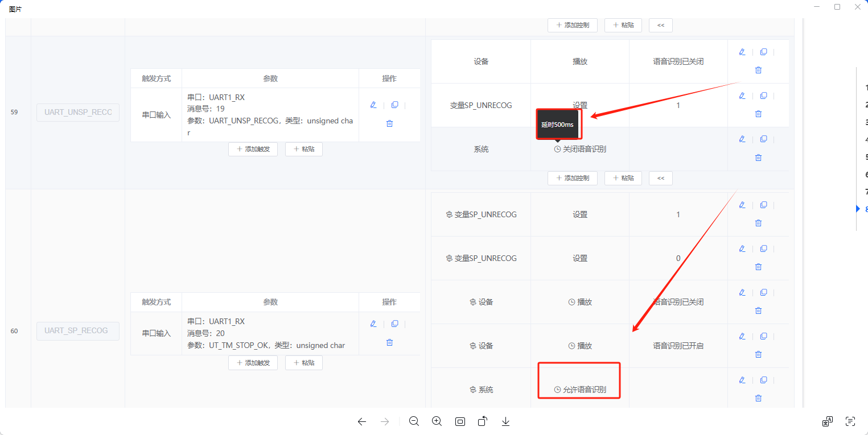Click the fit-to-window icon in bottom toolbar

coord(459,421)
